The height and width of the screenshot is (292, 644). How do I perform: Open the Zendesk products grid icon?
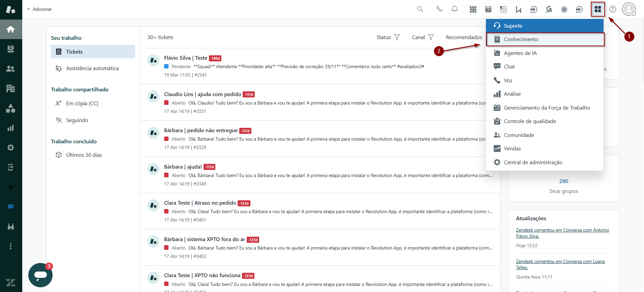(x=597, y=9)
